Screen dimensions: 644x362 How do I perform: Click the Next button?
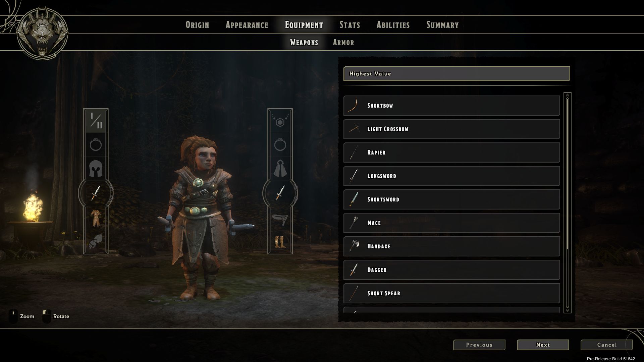coord(543,345)
